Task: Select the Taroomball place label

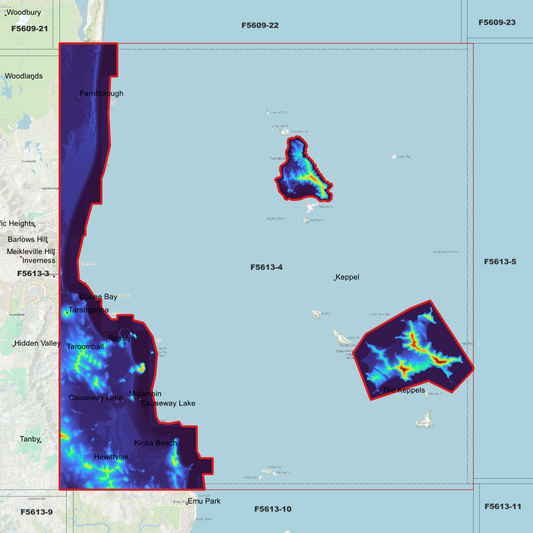Action: point(85,347)
